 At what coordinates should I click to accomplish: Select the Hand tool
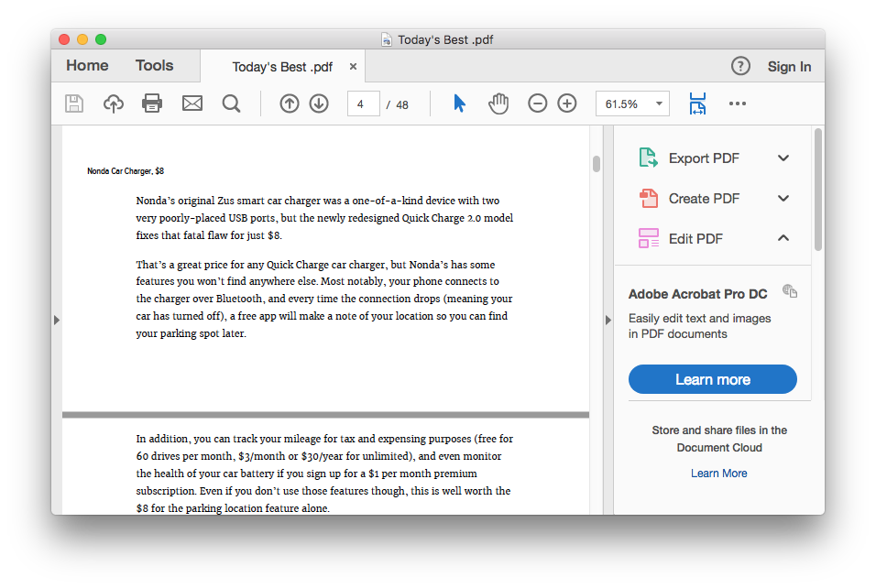498,103
